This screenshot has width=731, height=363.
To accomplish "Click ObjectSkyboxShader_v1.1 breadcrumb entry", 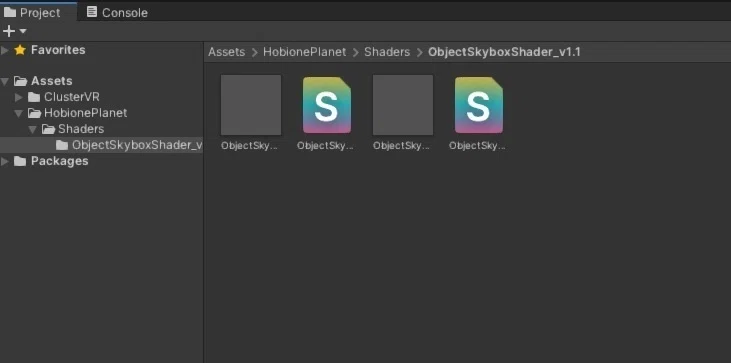I will (504, 52).
